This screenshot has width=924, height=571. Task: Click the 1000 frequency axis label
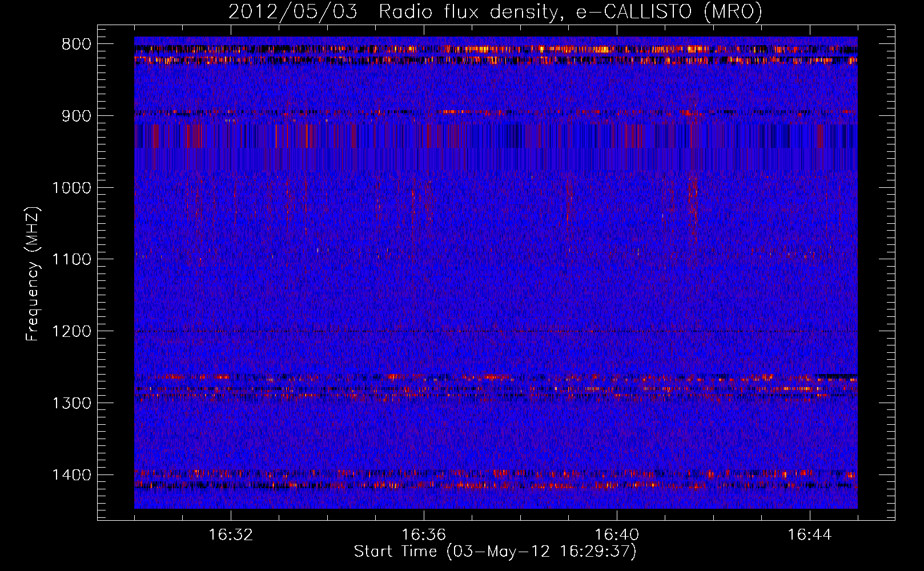click(71, 188)
